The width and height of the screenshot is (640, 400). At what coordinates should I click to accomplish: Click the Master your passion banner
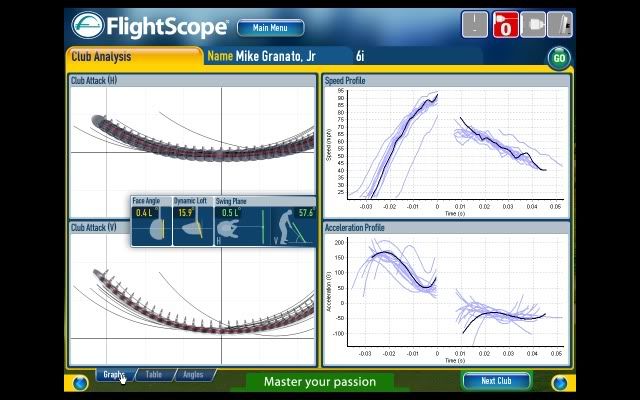(x=320, y=382)
